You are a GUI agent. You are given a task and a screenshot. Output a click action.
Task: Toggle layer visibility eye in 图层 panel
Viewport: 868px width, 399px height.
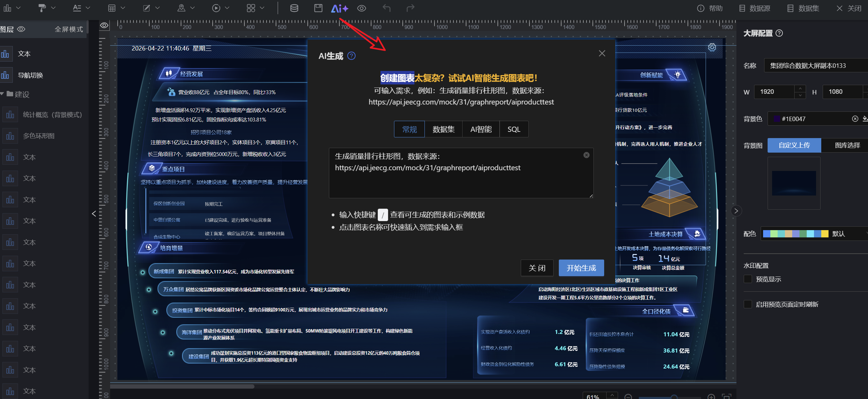coord(21,29)
